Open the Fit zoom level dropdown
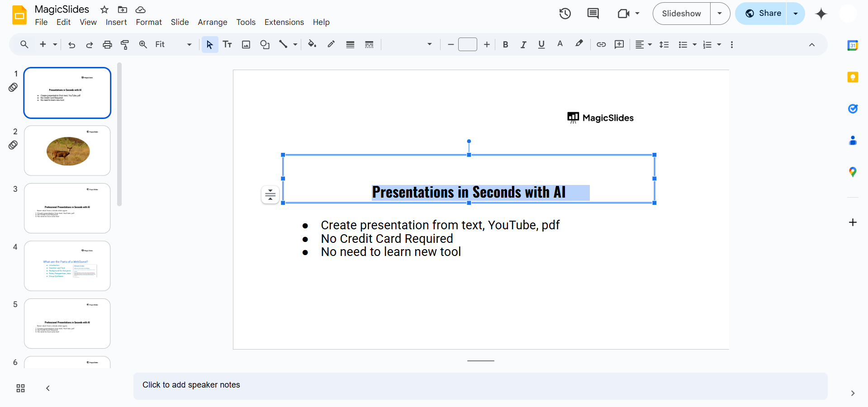Screen dimensions: 868x407 point(174,44)
